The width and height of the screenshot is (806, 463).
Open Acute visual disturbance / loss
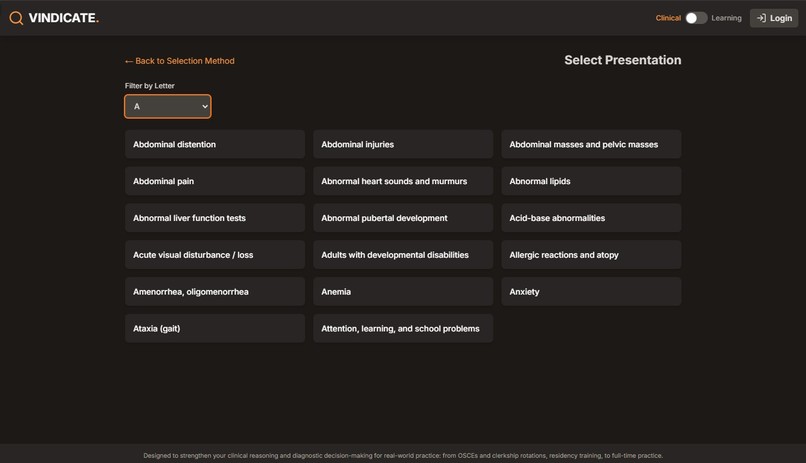pyautogui.click(x=215, y=255)
